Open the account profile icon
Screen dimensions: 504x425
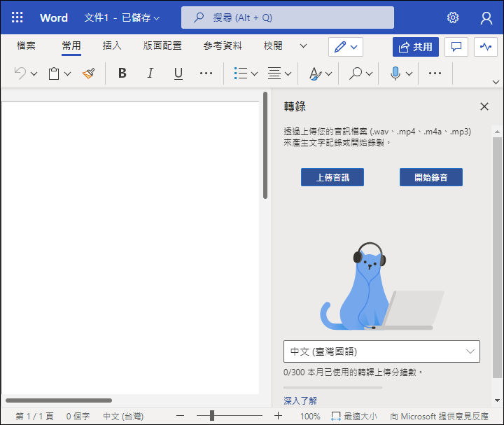[x=486, y=18]
